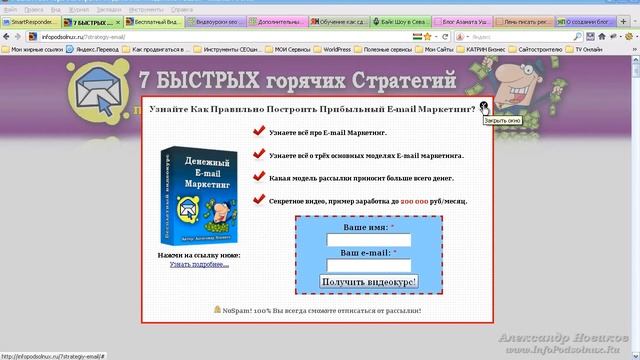
Task: Open the Файл menu
Action: click(10, 9)
